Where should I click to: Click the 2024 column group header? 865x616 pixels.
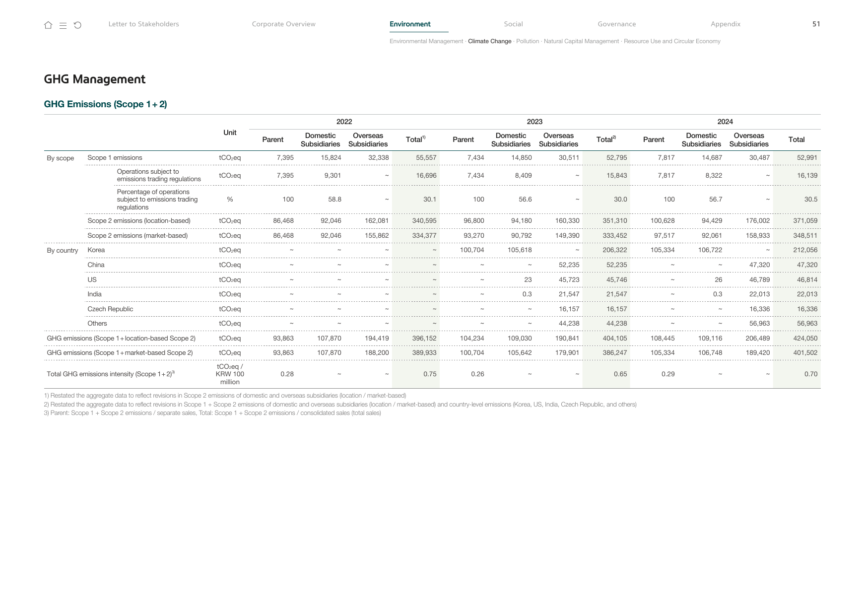click(x=725, y=122)
